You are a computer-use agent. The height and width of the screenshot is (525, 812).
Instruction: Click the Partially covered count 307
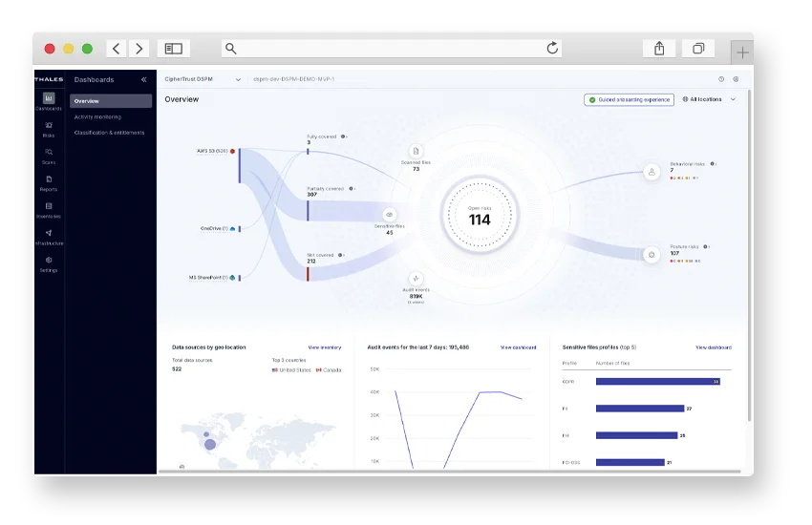tap(311, 195)
